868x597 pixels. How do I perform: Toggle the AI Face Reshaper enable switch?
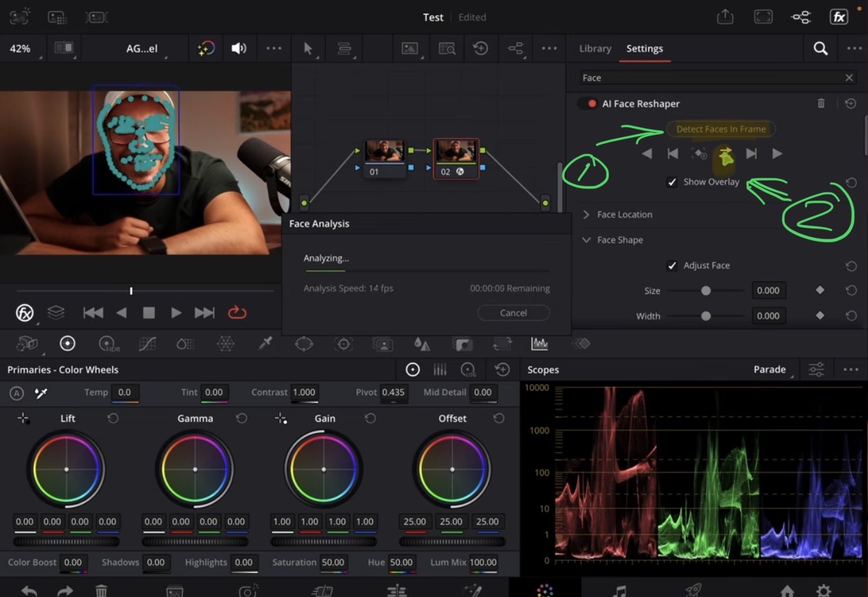coord(588,104)
